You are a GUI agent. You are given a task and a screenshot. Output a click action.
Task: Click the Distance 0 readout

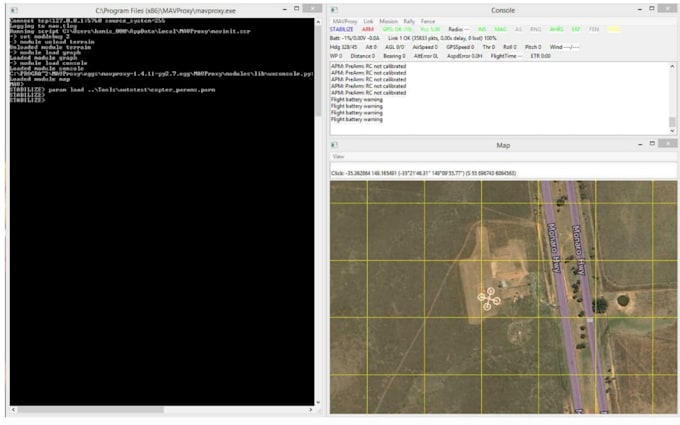coord(363,56)
